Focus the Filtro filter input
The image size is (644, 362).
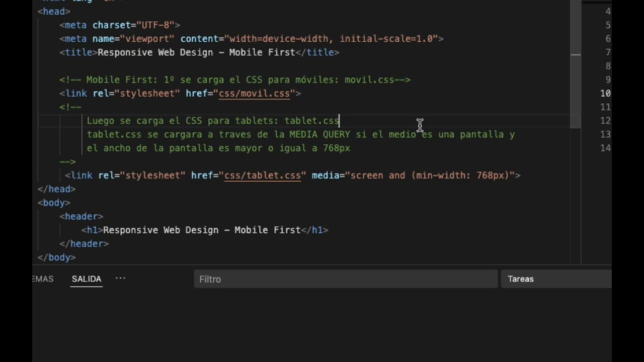pyautogui.click(x=346, y=279)
